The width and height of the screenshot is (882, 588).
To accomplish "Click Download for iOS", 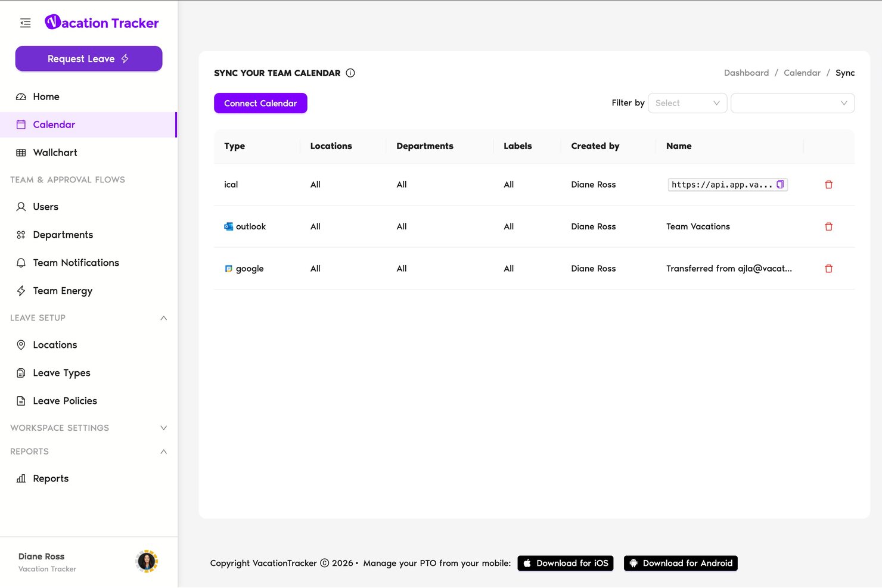I will 565,563.
